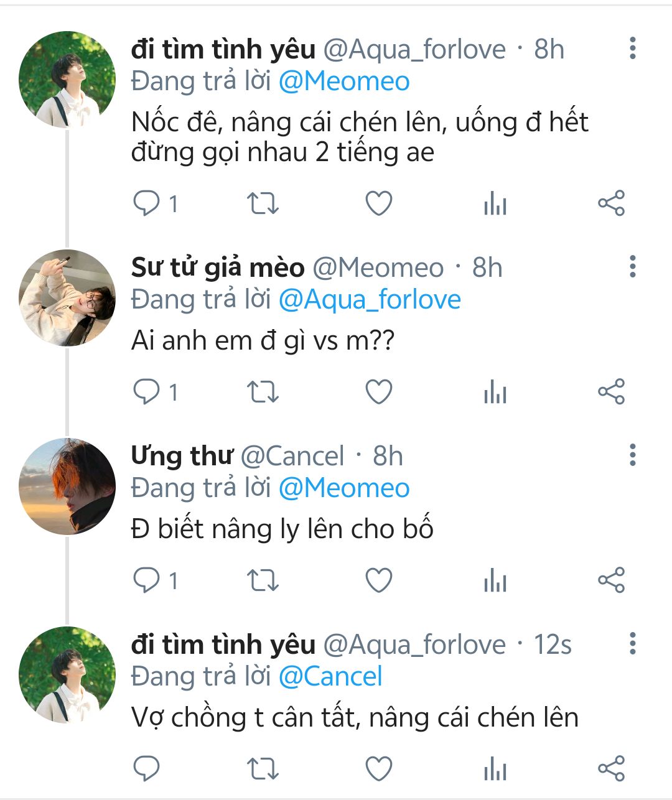Reply to the 'Đ biết nâng ly' tweet
This screenshot has height=800, width=672.
tap(147, 580)
